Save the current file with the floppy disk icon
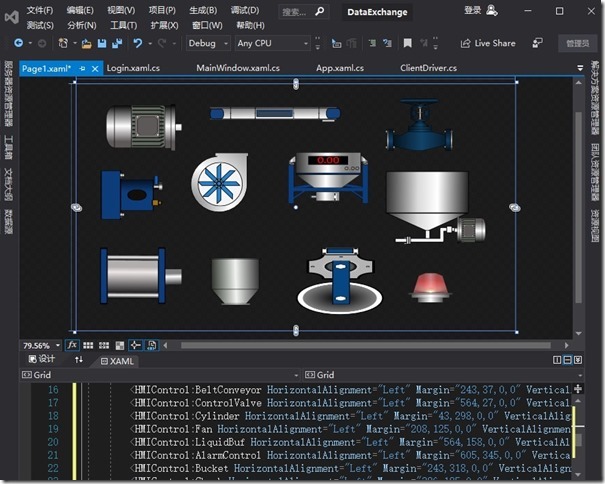The height and width of the screenshot is (484, 605). (x=102, y=43)
